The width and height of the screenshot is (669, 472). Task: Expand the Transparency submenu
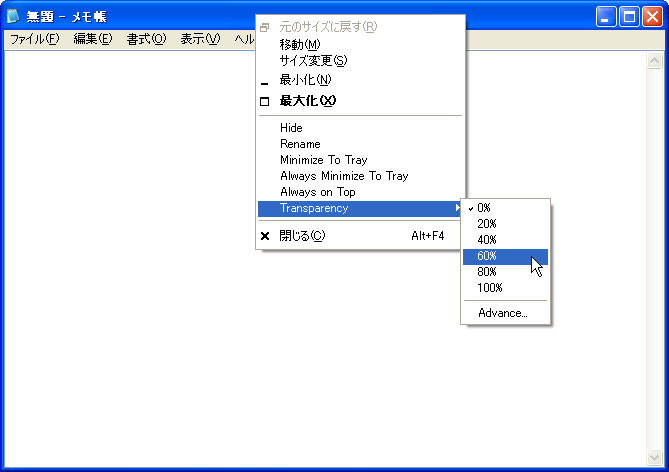coord(360,208)
